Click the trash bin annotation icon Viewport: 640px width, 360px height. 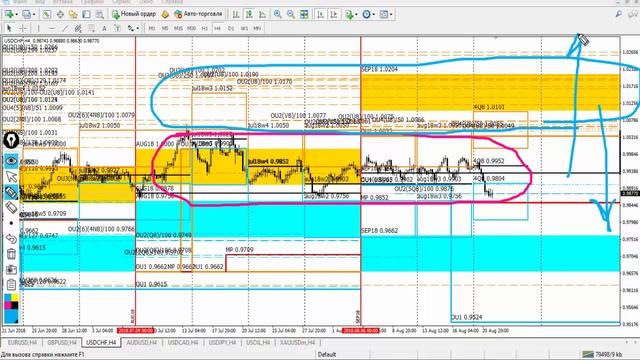click(x=11, y=254)
